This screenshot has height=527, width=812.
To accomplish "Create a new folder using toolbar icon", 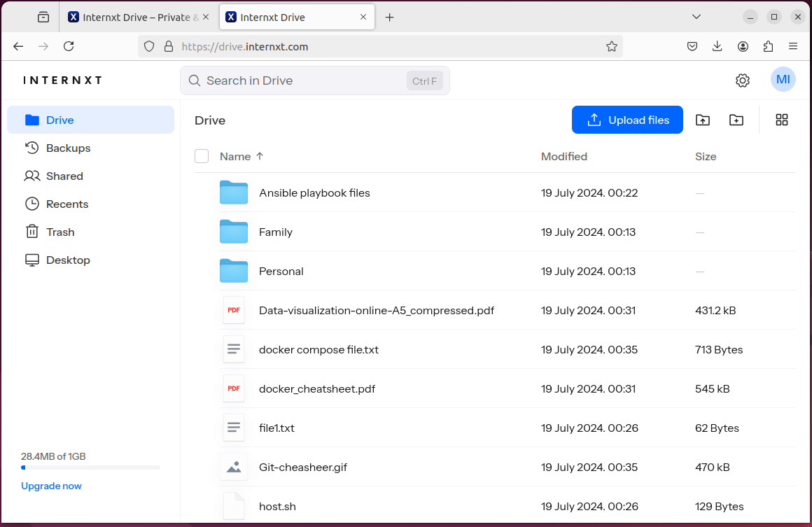I will click(x=736, y=120).
